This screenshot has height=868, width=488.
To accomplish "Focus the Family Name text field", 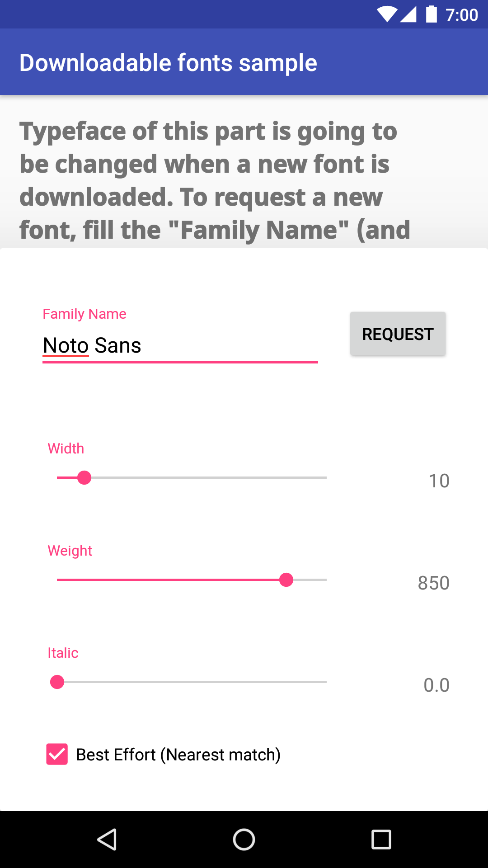I will tap(180, 345).
